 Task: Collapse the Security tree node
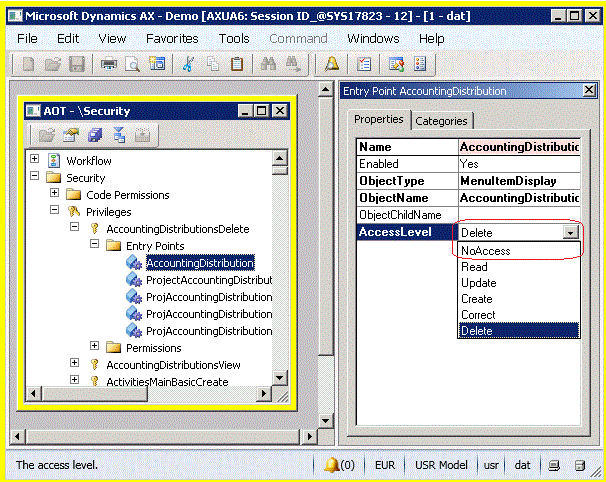pos(34,176)
